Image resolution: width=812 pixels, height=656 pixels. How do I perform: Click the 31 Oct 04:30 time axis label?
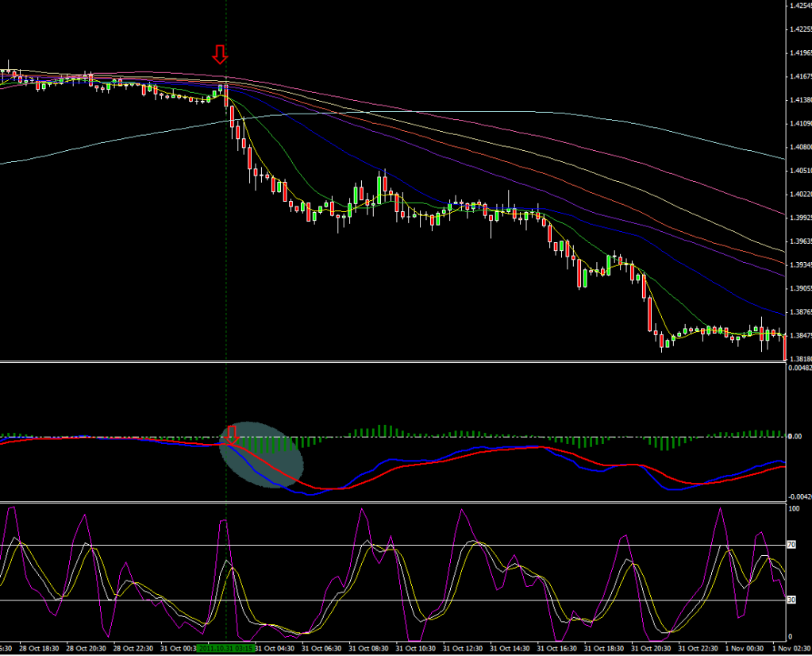tap(274, 648)
